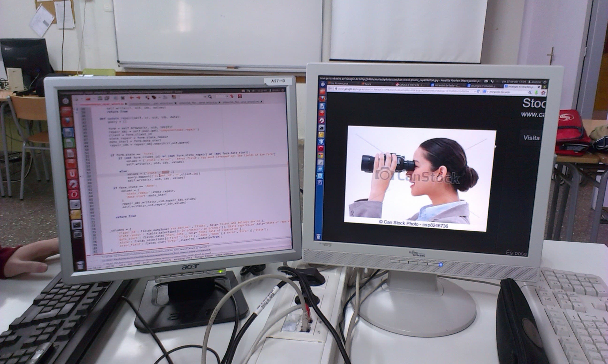Open the color chooser icon in Geany toolbar
The width and height of the screenshot is (608, 364).
point(174,97)
